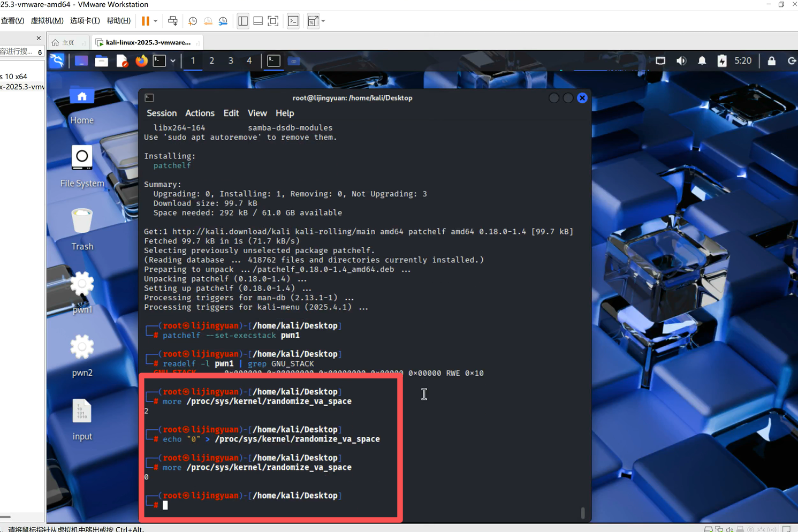Close the library sidebar panel
798x532 pixels.
(x=39, y=38)
